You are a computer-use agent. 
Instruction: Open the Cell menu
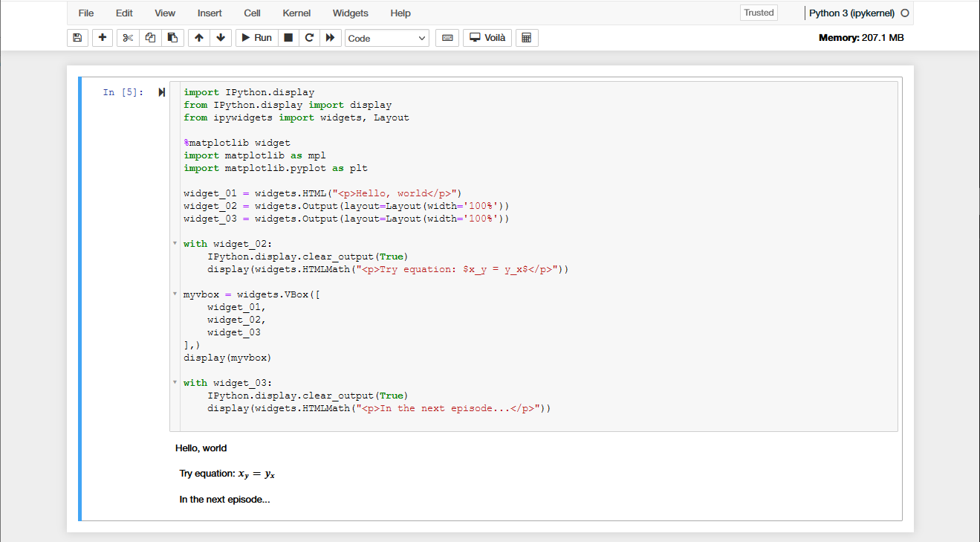pyautogui.click(x=252, y=13)
